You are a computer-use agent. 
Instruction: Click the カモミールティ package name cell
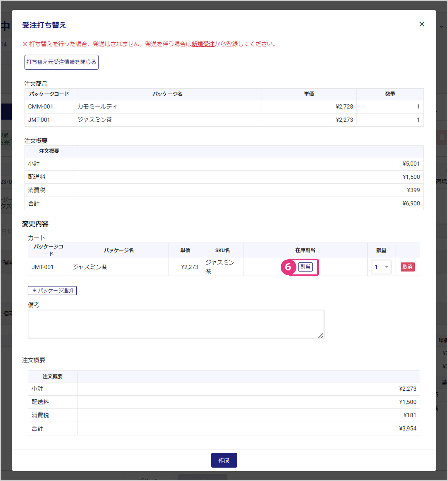pos(97,107)
